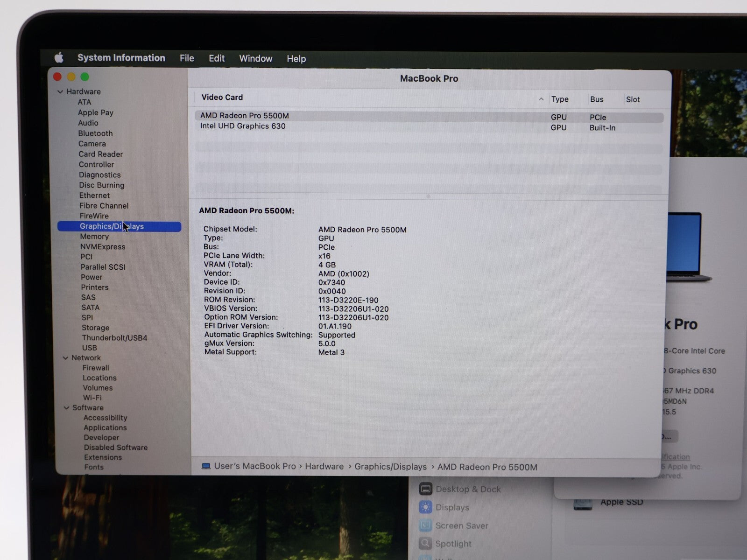This screenshot has width=747, height=560.
Task: Click Hardware in the path bar
Action: tap(324, 467)
